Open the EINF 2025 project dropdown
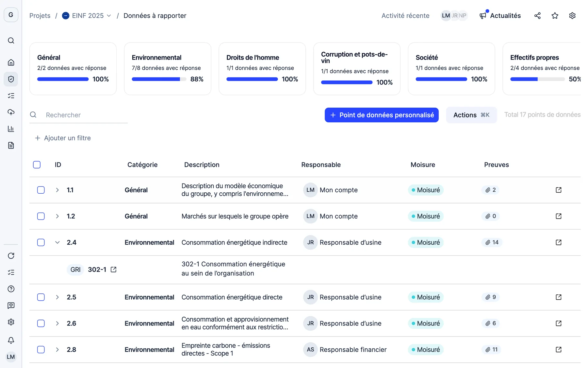Viewport: 588px width, 368px height. coord(87,16)
